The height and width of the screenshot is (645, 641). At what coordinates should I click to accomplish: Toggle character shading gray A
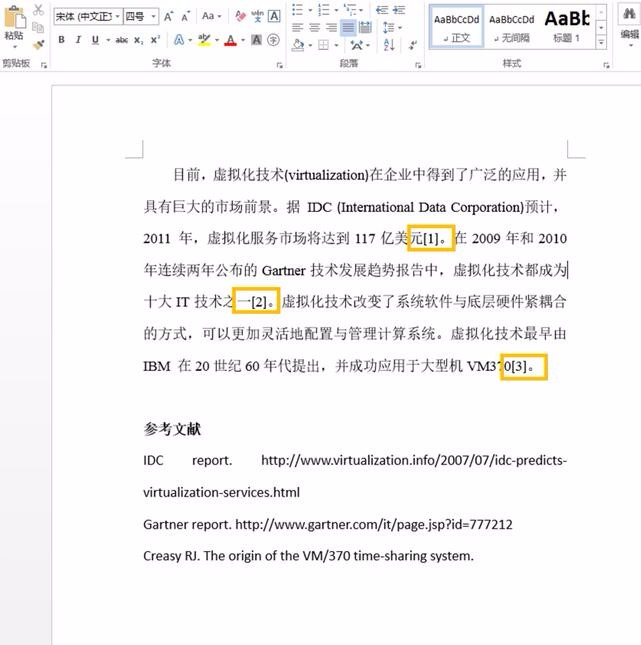[256, 40]
